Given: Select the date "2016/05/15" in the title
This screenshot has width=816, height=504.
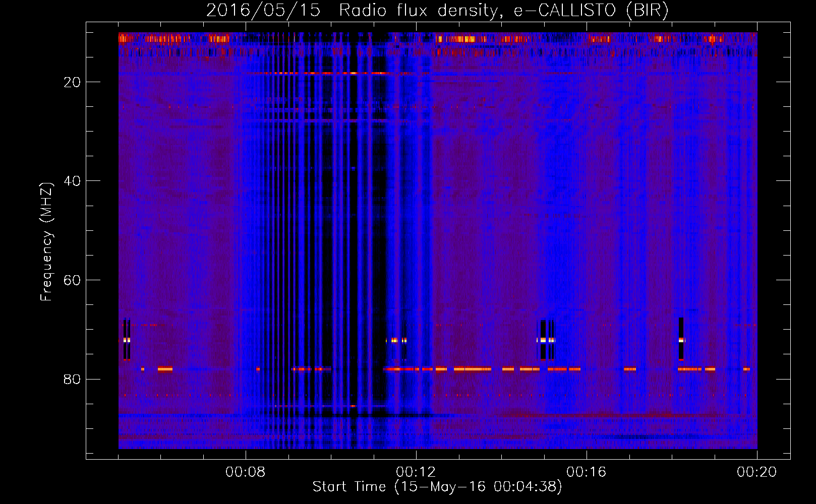Looking at the screenshot, I should coord(263,11).
